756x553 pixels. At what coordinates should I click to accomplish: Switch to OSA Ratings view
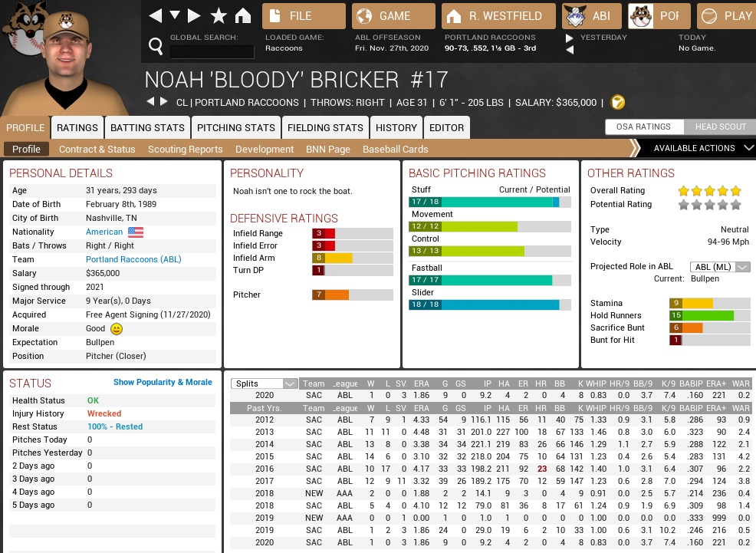pos(643,127)
